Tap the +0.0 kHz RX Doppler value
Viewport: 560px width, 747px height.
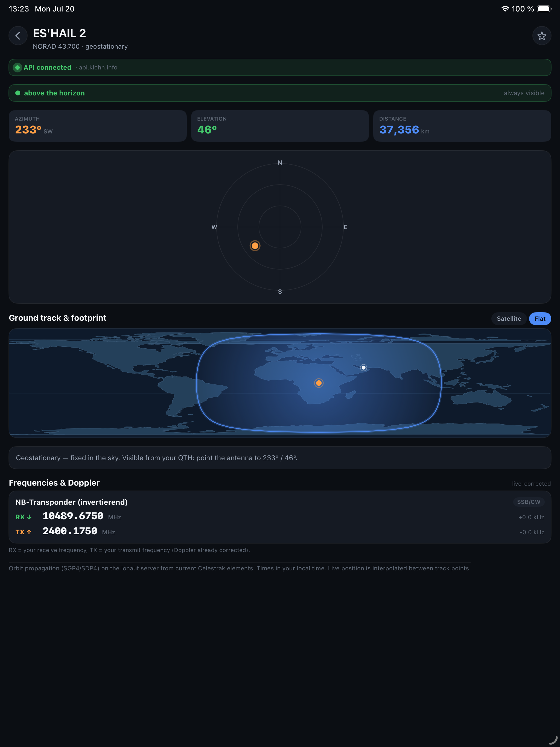[531, 517]
